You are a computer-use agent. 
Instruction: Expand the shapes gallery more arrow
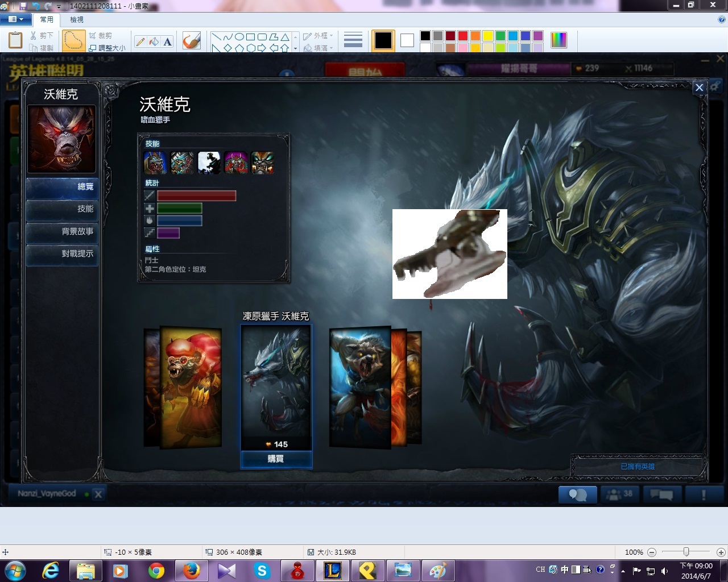(x=295, y=48)
